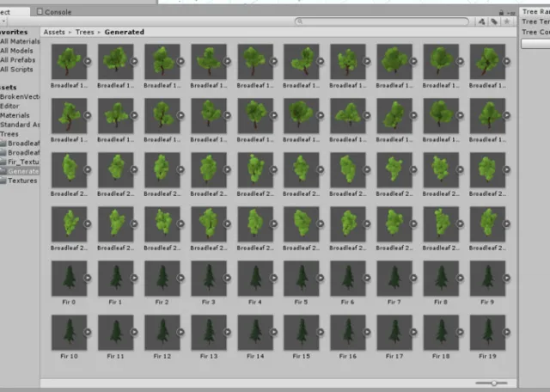The width and height of the screenshot is (550, 392).
Task: Expand the Fir 9 asset arrow
Action: coord(506,278)
